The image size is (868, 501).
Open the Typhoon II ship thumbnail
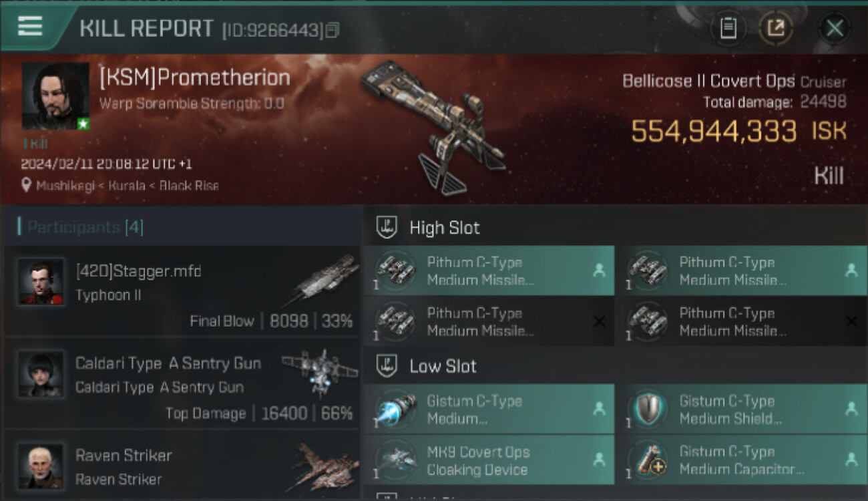pos(320,281)
